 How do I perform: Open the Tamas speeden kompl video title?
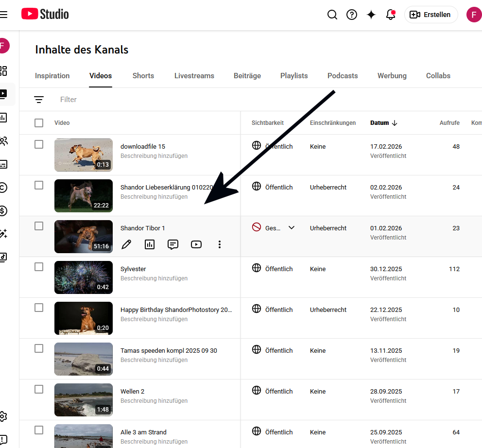169,350
